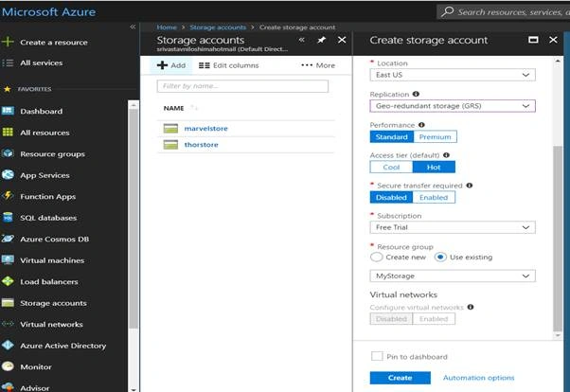Click the Dashboard icon in sidebar

(8, 111)
